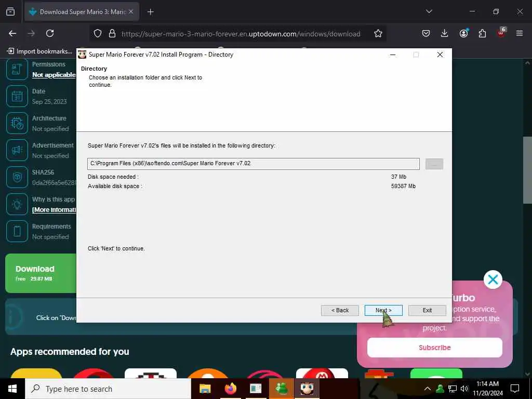Screen dimensions: 532x399
Task: Expand the list all tabs dropdown
Action: (429, 11)
